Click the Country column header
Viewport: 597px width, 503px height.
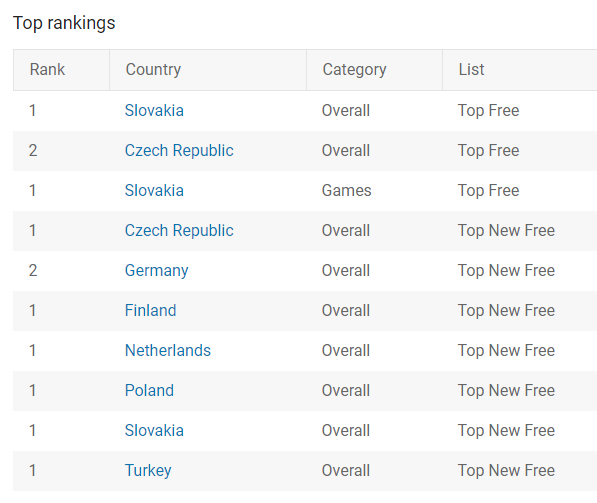153,70
